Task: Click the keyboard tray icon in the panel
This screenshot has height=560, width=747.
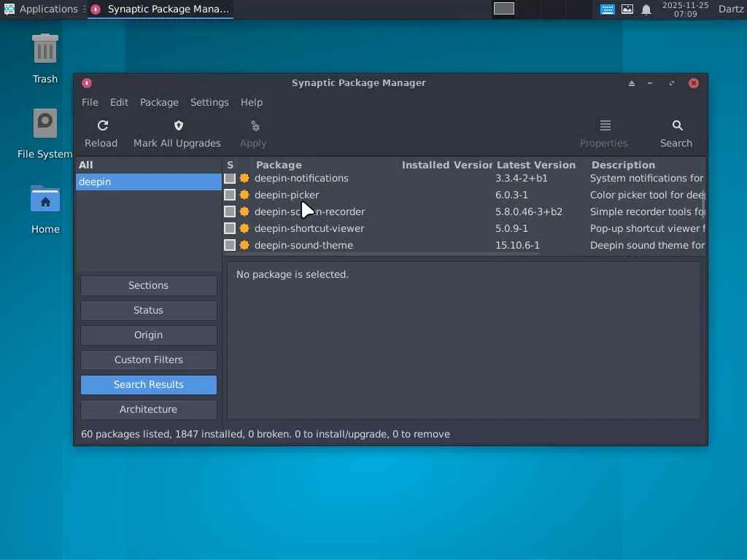Action: 607,9
